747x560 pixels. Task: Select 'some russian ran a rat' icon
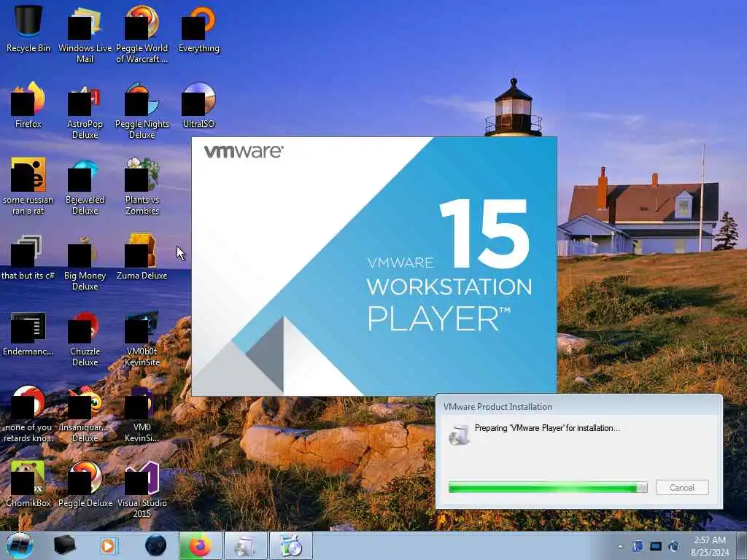pyautogui.click(x=28, y=187)
